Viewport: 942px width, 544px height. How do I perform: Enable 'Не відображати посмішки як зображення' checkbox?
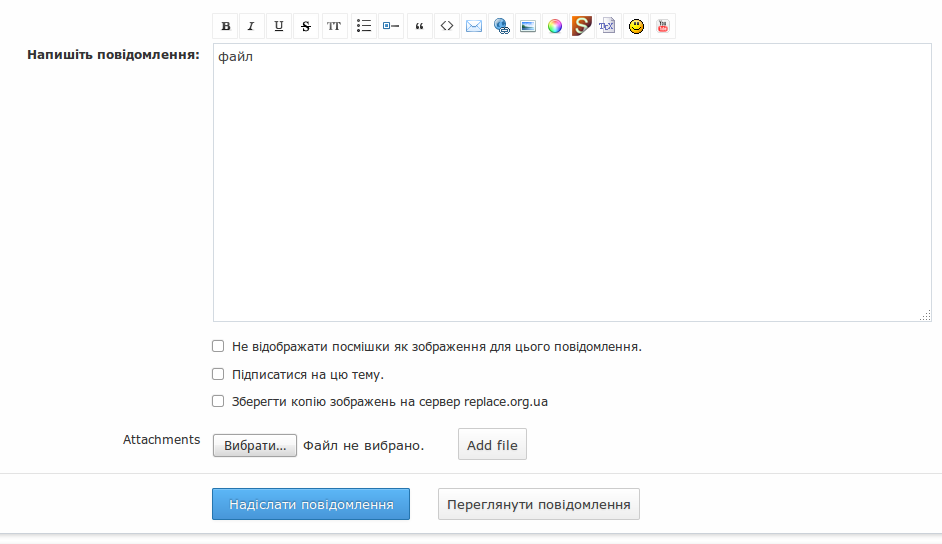tap(218, 346)
